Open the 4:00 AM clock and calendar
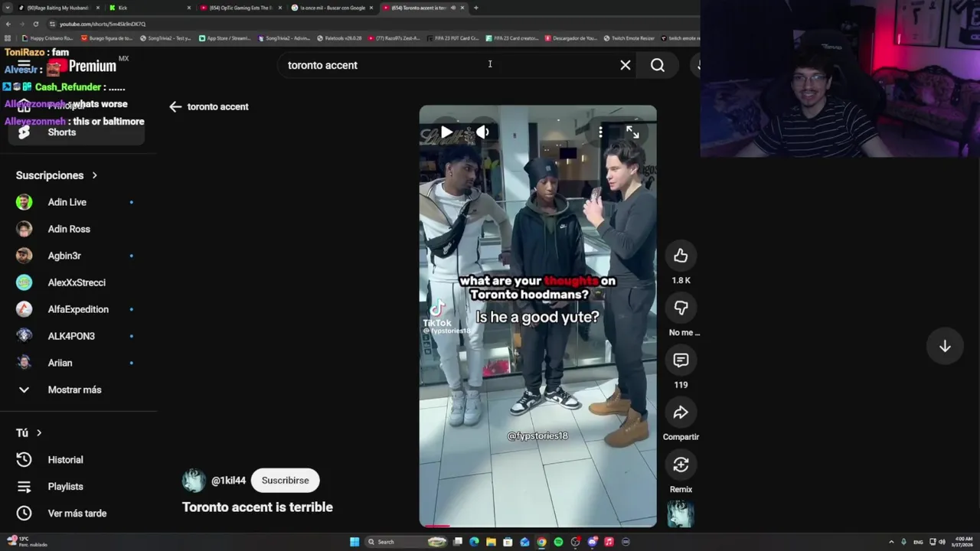Image resolution: width=980 pixels, height=551 pixels. (962, 542)
